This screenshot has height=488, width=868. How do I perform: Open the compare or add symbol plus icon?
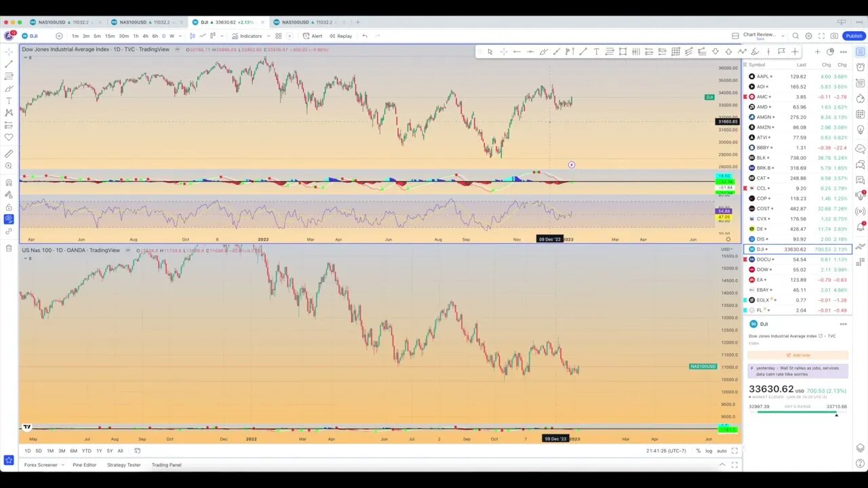(59, 36)
